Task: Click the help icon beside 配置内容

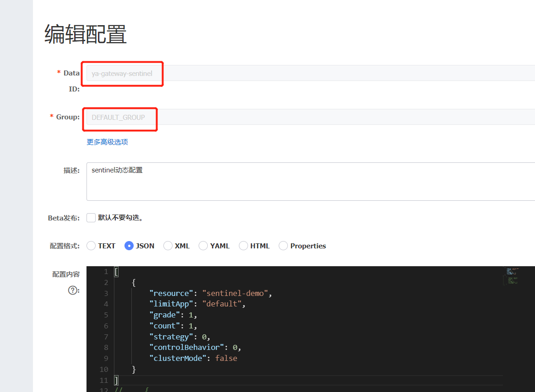Action: 72,290
